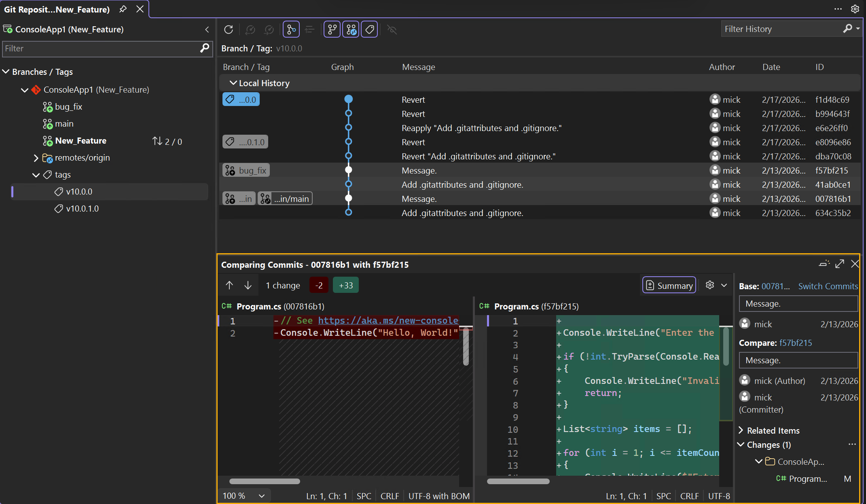Refresh the commit history list
Viewport: 866px width, 504px height.
coord(229,29)
